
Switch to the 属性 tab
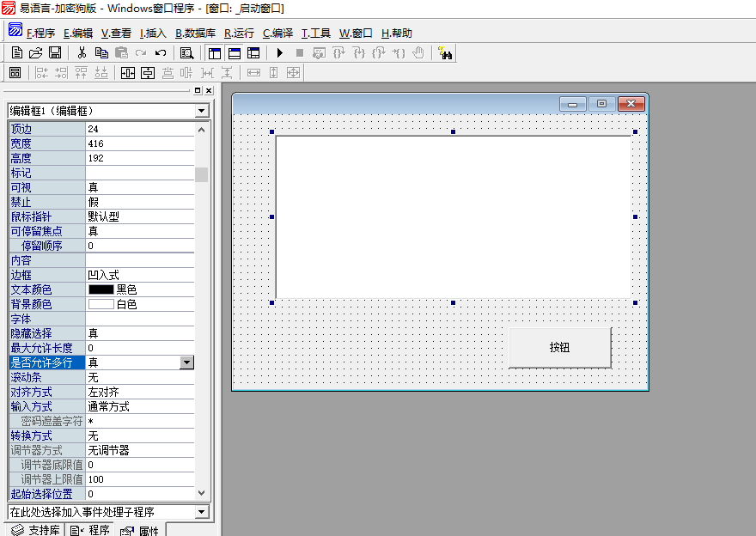click(140, 530)
